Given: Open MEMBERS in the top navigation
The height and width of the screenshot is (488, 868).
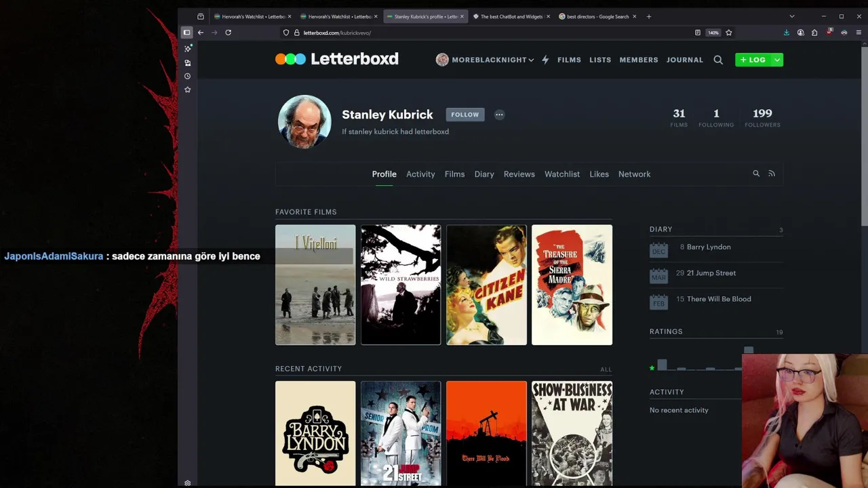Looking at the screenshot, I should coord(639,60).
